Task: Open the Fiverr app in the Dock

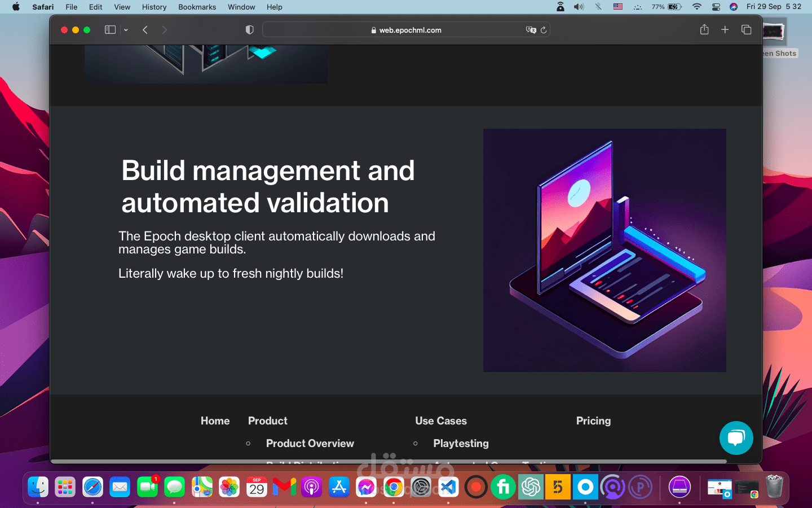Action: 503,487
